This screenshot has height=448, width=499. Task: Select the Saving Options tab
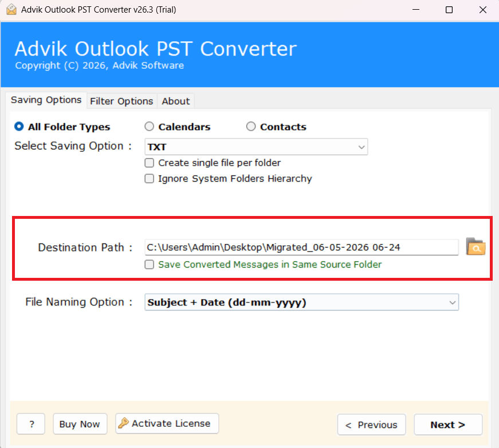pos(46,100)
